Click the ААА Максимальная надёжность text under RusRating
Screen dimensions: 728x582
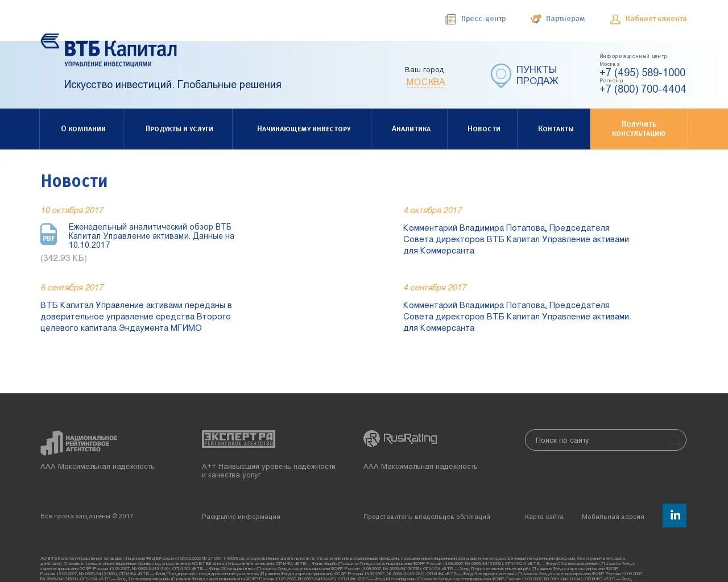pos(420,467)
